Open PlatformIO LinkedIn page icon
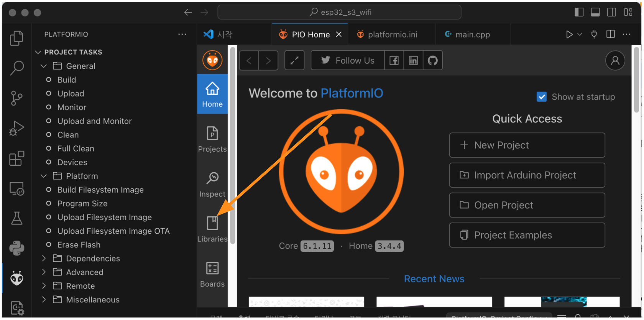The height and width of the screenshot is (320, 644). pyautogui.click(x=413, y=61)
